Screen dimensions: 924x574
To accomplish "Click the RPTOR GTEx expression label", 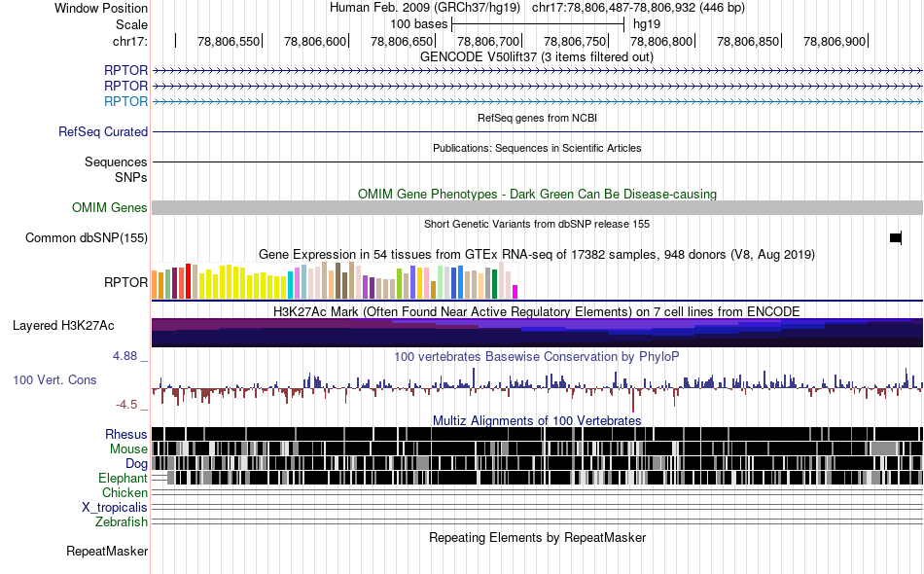I will coord(125,282).
